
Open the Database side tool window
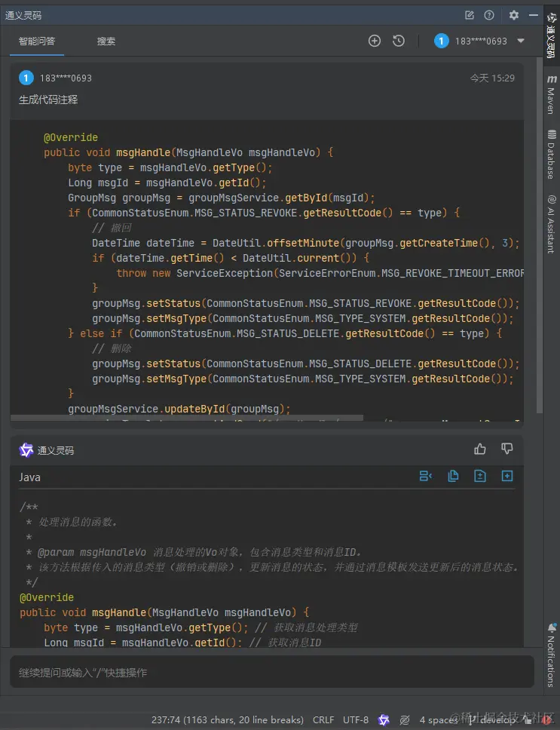tap(551, 154)
